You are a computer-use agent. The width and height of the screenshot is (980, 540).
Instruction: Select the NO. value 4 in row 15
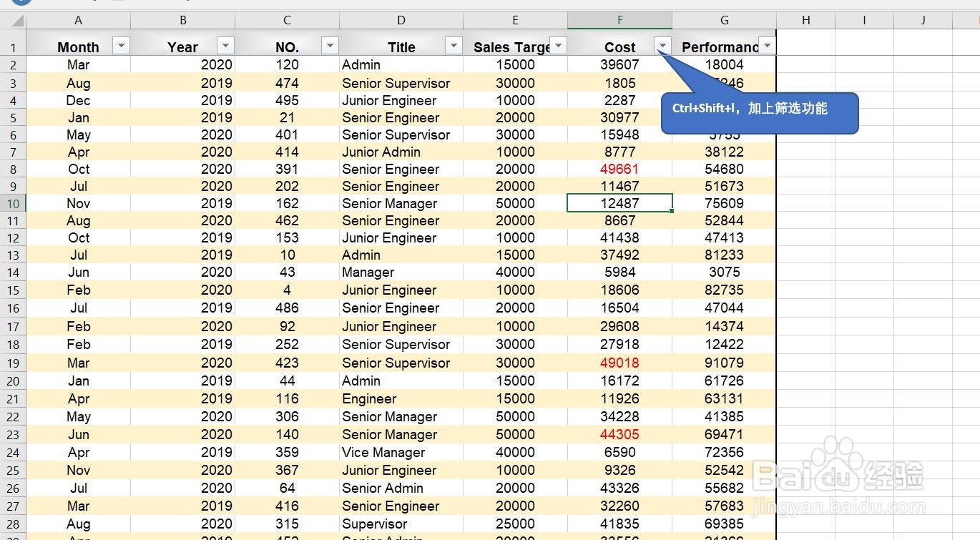click(x=287, y=290)
